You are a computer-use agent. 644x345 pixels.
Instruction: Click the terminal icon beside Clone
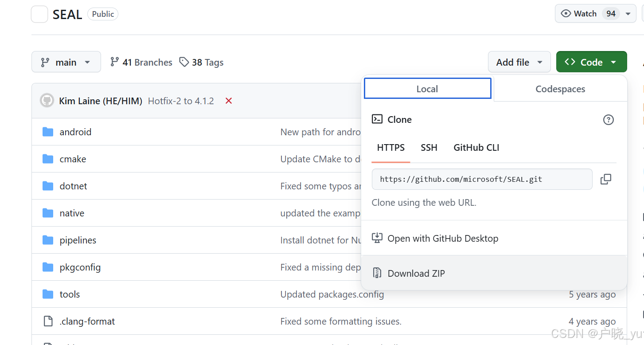pos(377,119)
